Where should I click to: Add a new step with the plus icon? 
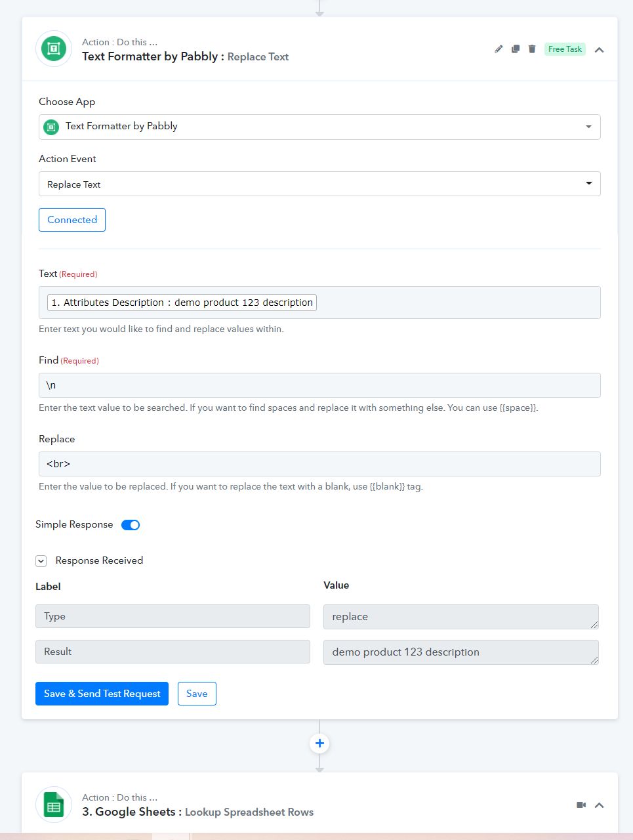pyautogui.click(x=319, y=744)
